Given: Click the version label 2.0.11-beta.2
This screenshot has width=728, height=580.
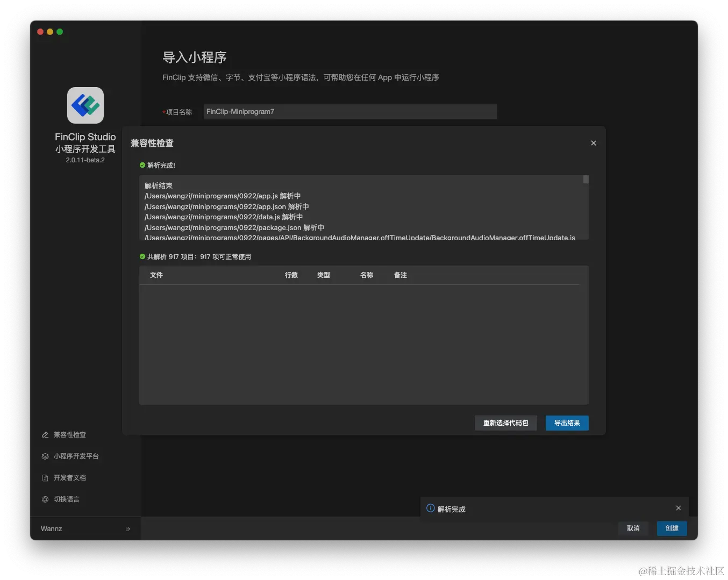Looking at the screenshot, I should tap(85, 160).
